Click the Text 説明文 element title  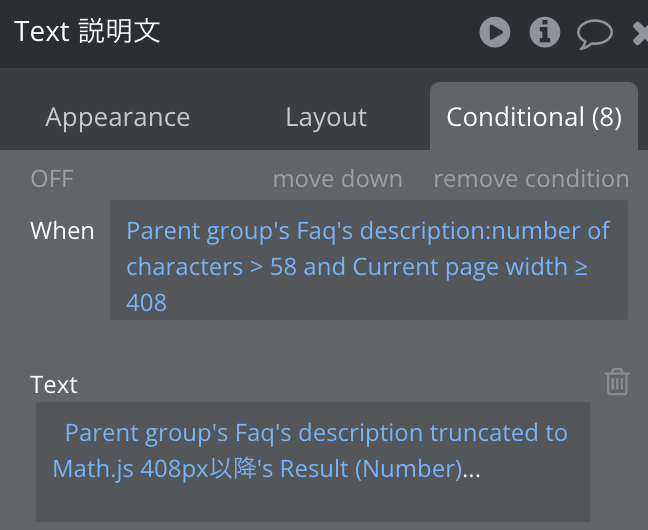[87, 31]
